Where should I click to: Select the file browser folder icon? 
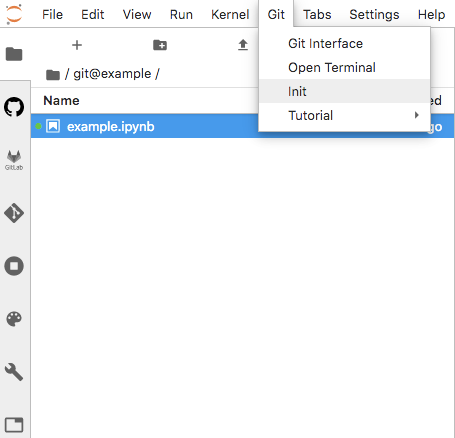pyautogui.click(x=14, y=54)
